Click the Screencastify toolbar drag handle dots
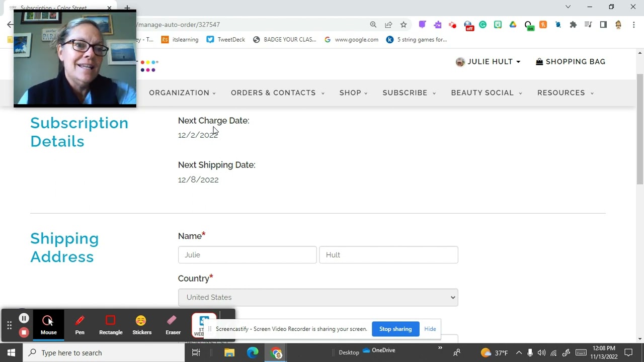This screenshot has width=644, height=362. tap(9, 325)
